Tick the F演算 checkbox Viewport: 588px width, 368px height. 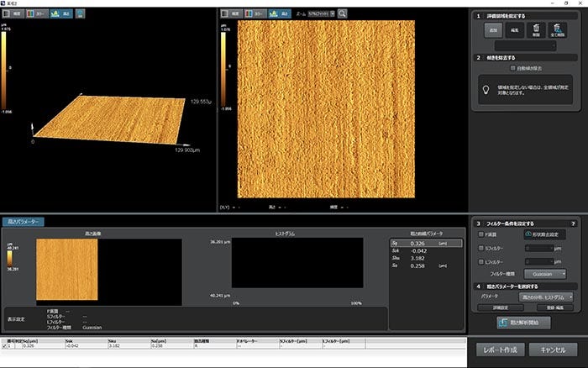click(x=480, y=235)
